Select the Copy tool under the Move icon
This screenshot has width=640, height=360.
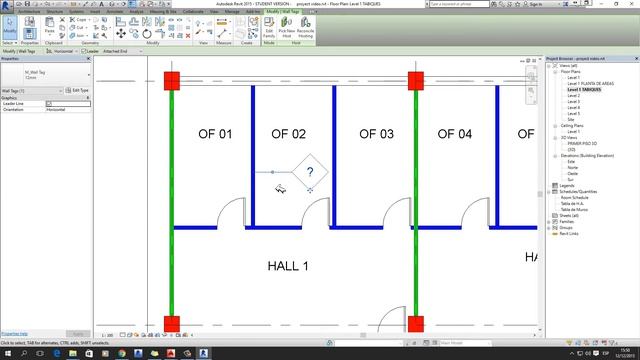(134, 33)
